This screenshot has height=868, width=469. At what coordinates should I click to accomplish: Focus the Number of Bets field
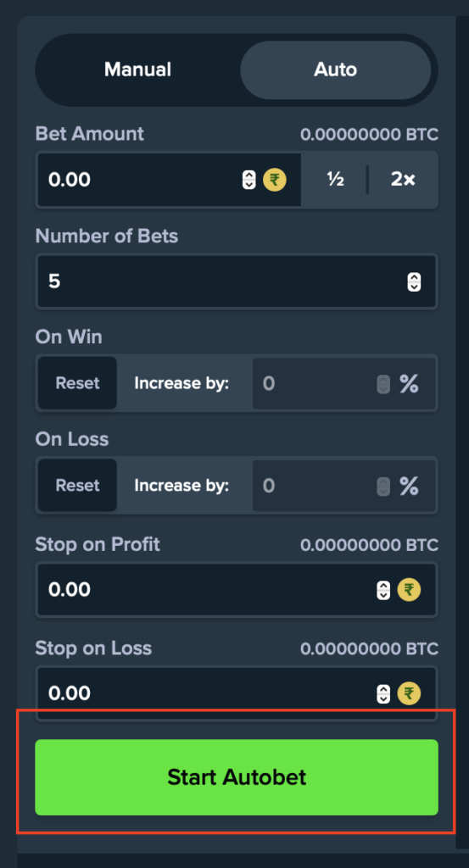(237, 281)
